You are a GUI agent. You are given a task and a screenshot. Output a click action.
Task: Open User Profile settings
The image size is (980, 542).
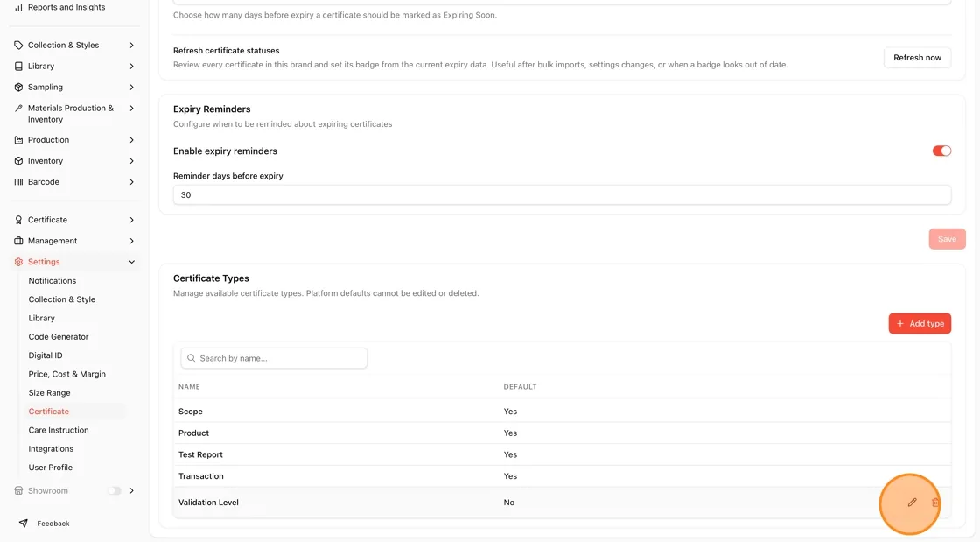point(50,468)
